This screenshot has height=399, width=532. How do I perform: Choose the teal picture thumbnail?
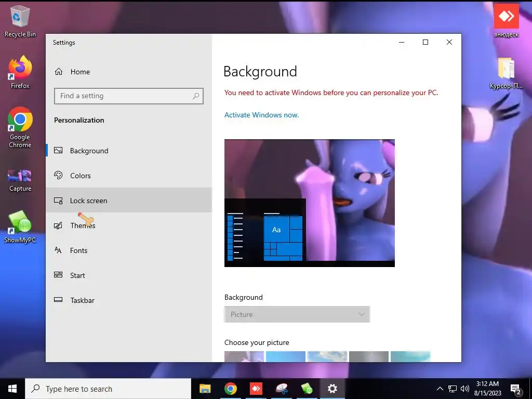click(410, 356)
